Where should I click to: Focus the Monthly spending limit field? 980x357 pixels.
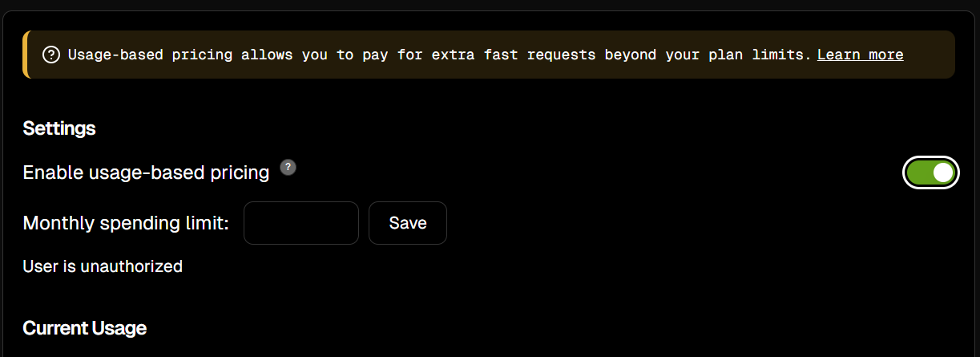tap(301, 223)
